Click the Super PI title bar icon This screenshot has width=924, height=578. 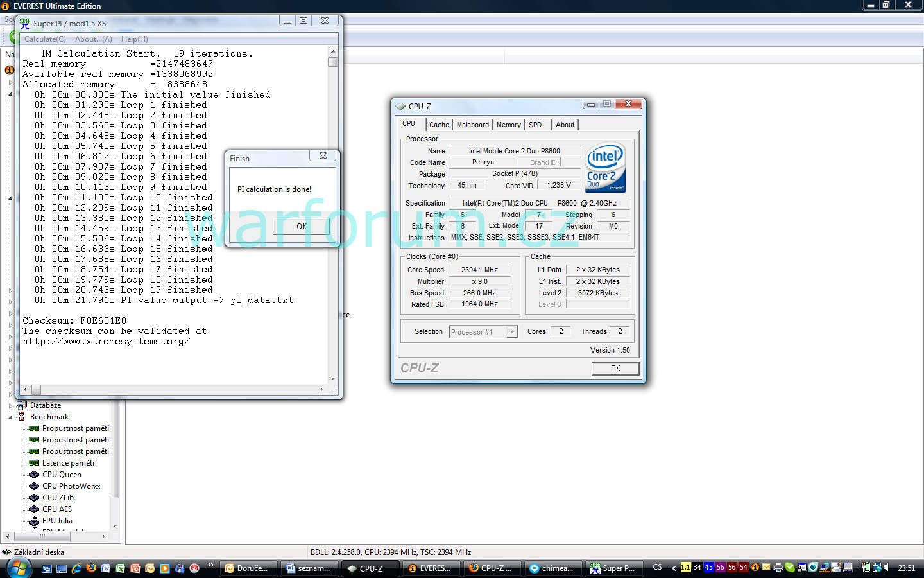click(x=25, y=23)
